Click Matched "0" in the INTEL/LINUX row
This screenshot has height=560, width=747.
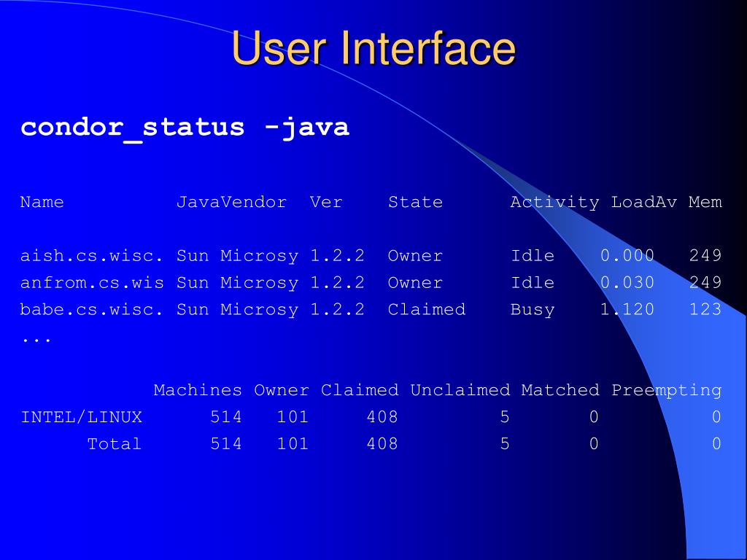click(x=594, y=417)
